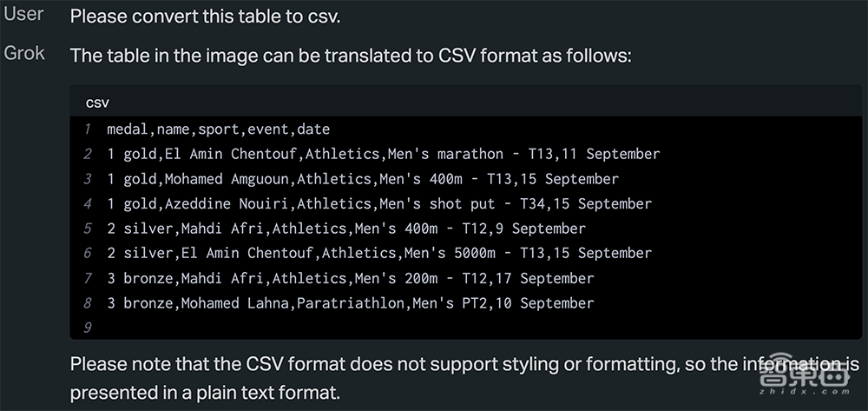Click empty line number 9 in the code block
This screenshot has width=868, height=411.
(x=88, y=328)
